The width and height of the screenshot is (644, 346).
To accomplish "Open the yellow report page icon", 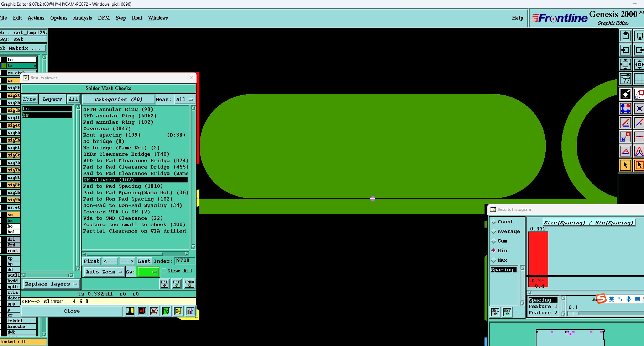I will 178,311.
